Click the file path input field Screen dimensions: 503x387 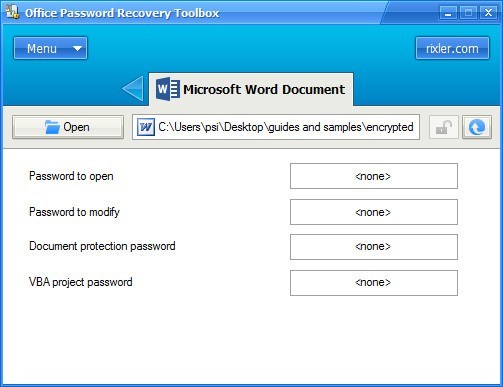pyautogui.click(x=276, y=127)
